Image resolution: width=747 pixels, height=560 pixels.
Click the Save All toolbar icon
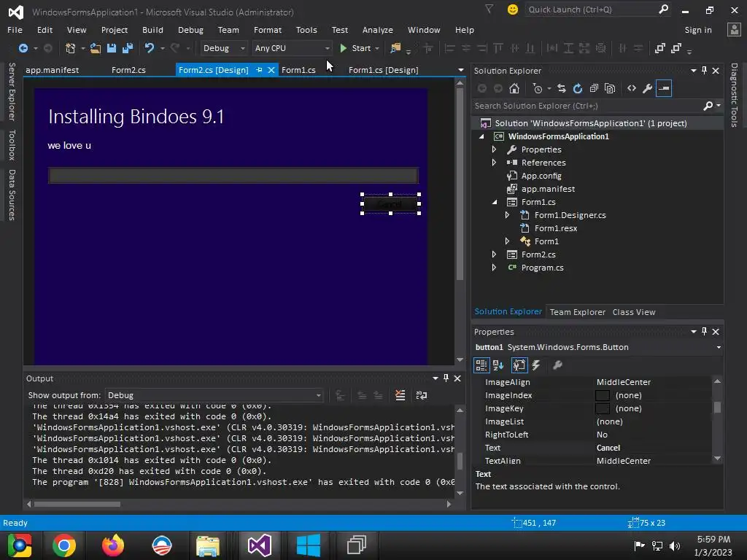[128, 48]
